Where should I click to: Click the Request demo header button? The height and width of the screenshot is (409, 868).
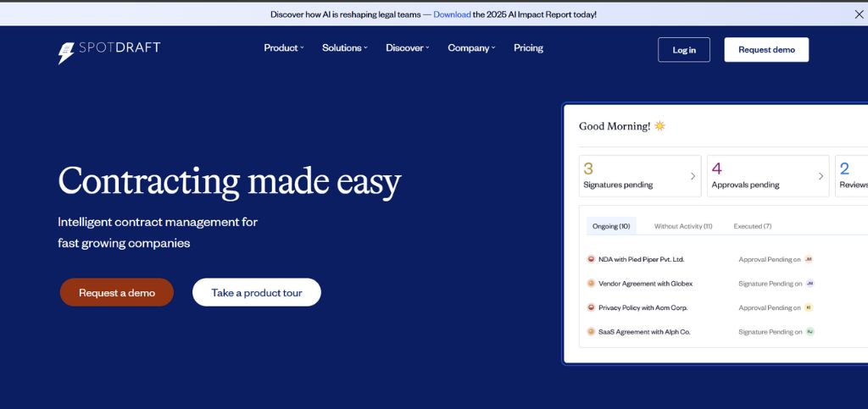tap(766, 50)
